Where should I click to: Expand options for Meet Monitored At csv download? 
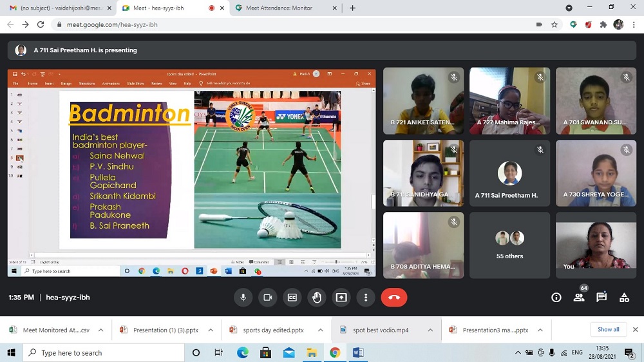coord(100,330)
